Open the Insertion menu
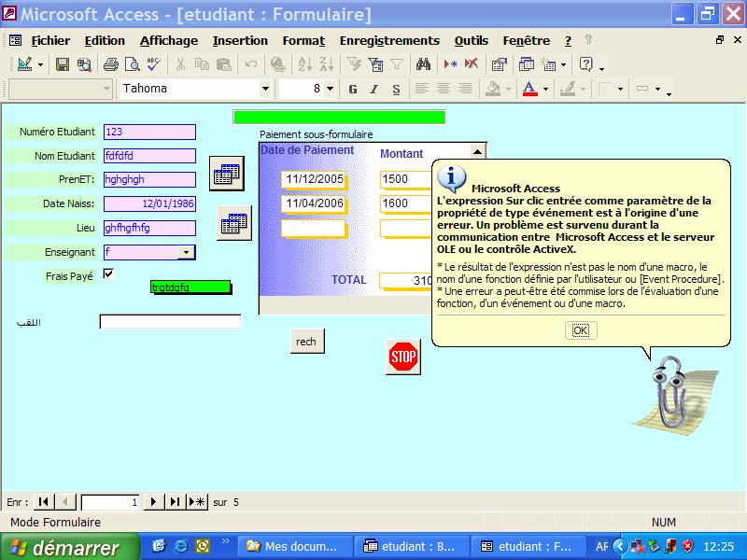This screenshot has width=747, height=560. click(x=240, y=41)
